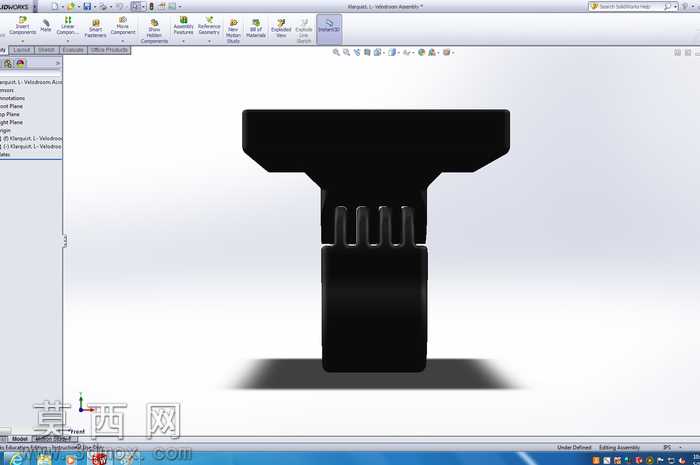The image size is (700, 465).
Task: Expand the Insert Components dropdown arrow
Action: 22,41
